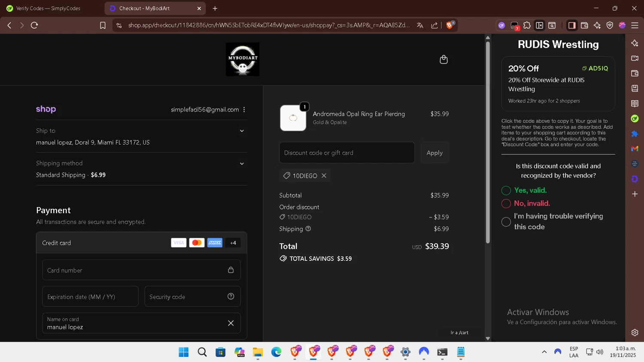Add a new sidebar item with plus
The image size is (644, 362).
pos(635,194)
